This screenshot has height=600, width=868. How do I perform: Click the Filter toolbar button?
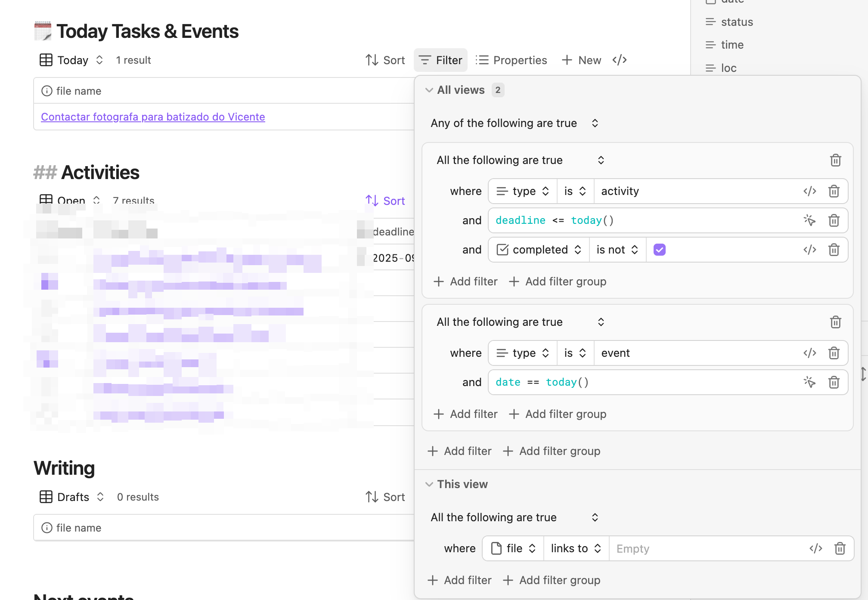pyautogui.click(x=440, y=60)
